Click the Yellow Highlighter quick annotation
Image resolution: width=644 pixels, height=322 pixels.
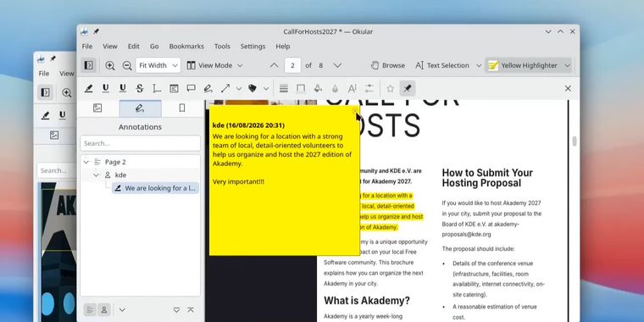pos(523,65)
